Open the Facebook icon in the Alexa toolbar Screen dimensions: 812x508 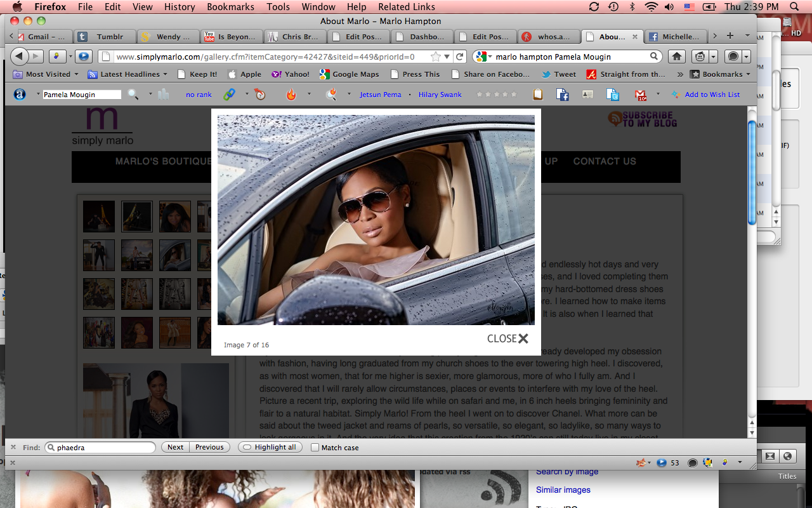click(x=562, y=95)
